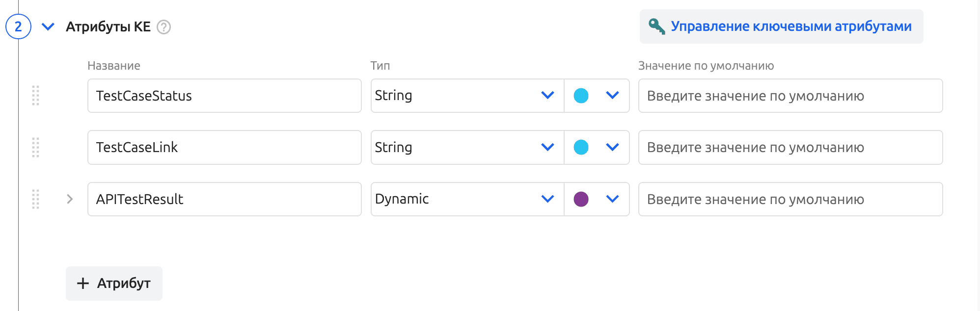Viewport: 980px width, 311px height.
Task: Add a new attribute with the Атрибут button
Action: click(x=114, y=284)
